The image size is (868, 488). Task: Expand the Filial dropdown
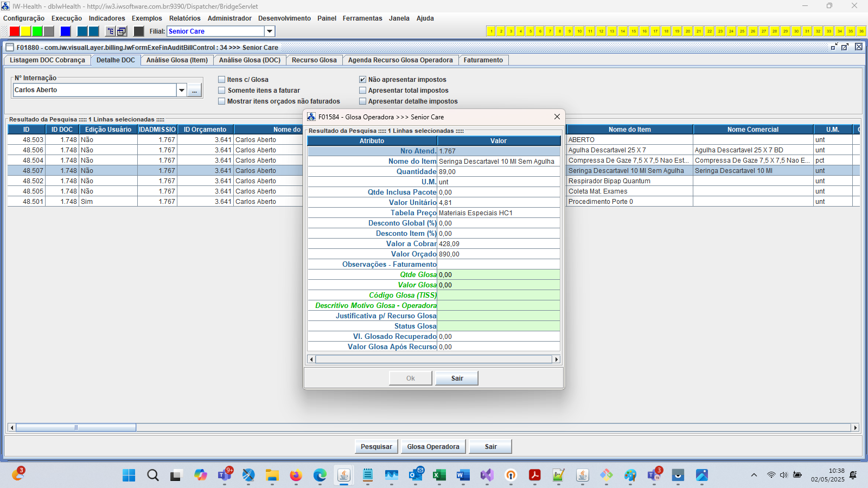coord(270,31)
